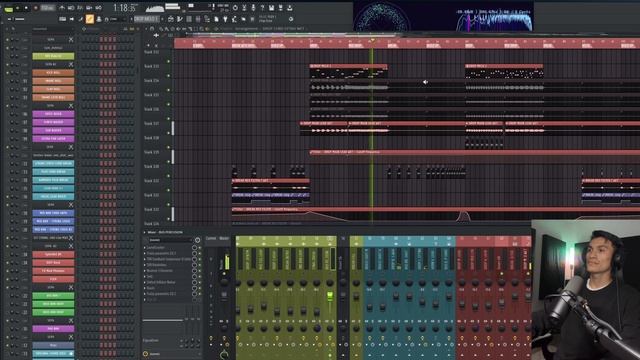
Task: Toggle the metronome icon after the tempo field
Action: [62, 8]
